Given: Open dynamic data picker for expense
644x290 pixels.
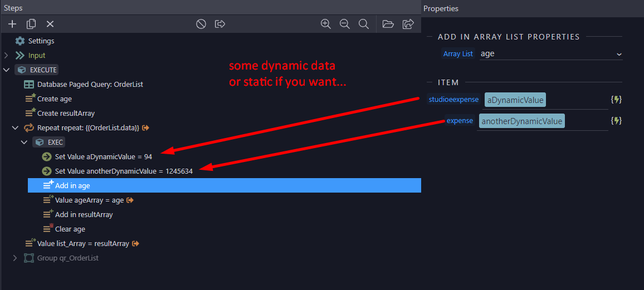Looking at the screenshot, I should (616, 121).
